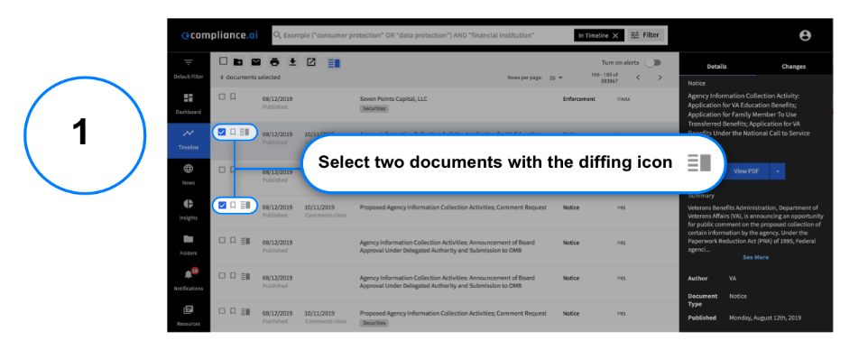
Task: Click Author value VA in details
Action: (x=733, y=279)
